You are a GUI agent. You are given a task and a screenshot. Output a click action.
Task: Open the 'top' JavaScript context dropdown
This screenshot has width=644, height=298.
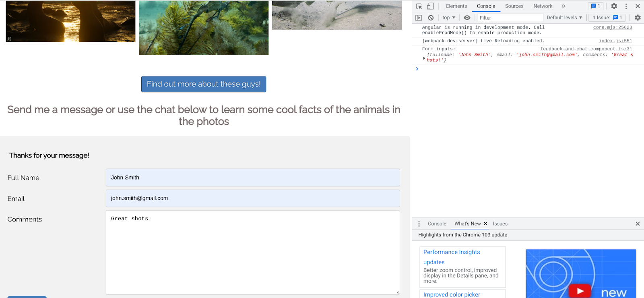[449, 18]
